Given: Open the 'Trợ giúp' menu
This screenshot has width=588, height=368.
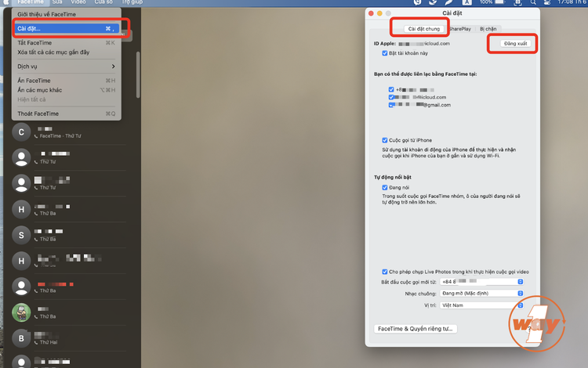Looking at the screenshot, I should [132, 2].
